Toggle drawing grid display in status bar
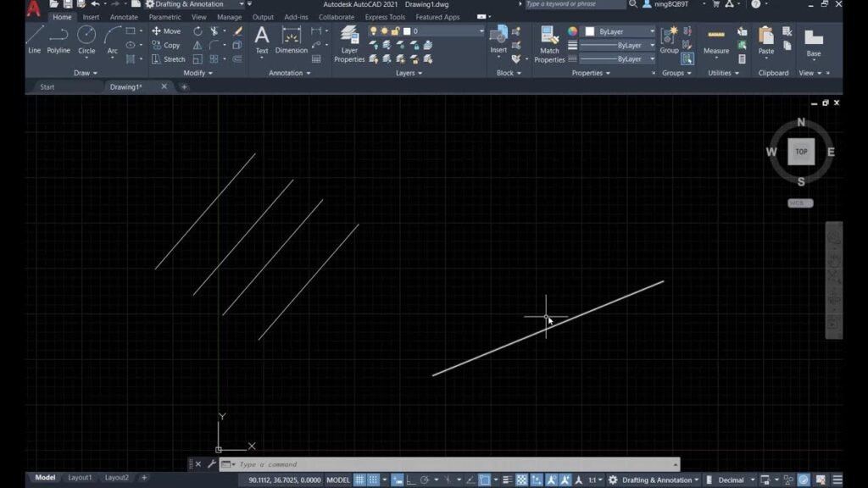This screenshot has height=488, width=868. (x=359, y=480)
